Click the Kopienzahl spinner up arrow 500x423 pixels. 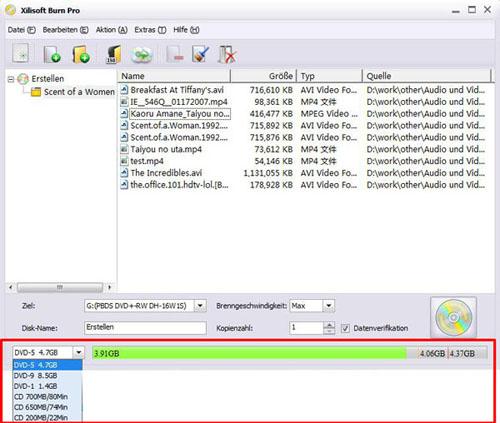tap(329, 325)
